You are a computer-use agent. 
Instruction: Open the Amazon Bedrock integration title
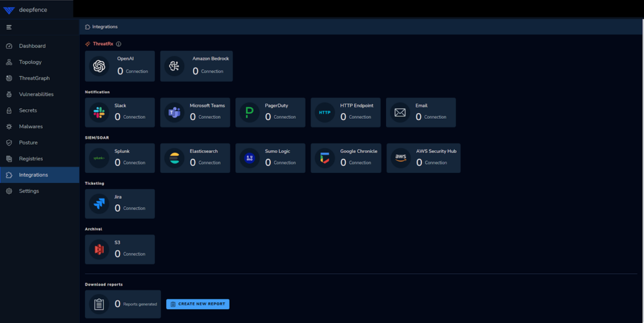[211, 58]
